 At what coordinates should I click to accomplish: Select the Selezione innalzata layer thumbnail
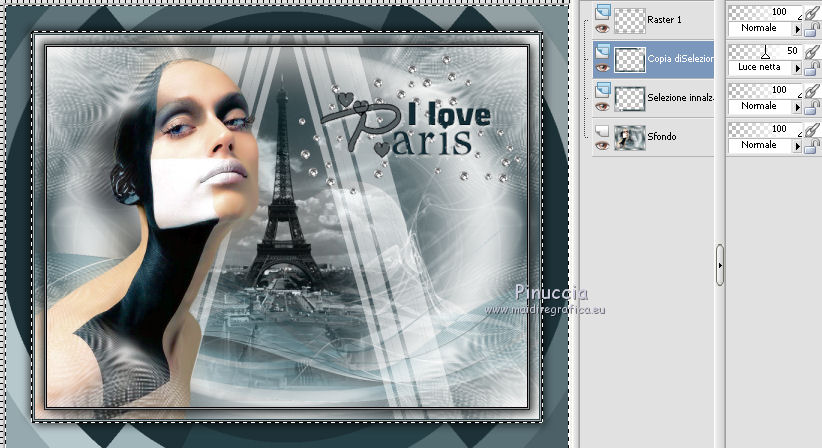(629, 98)
